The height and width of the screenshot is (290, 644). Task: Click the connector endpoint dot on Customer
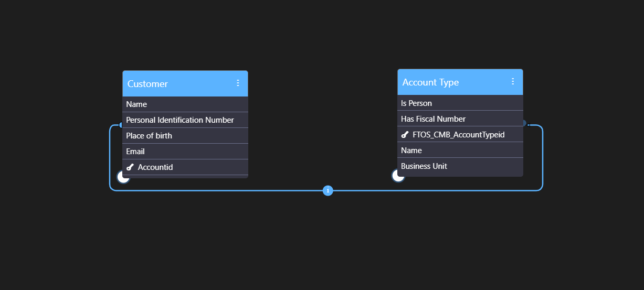point(121,125)
